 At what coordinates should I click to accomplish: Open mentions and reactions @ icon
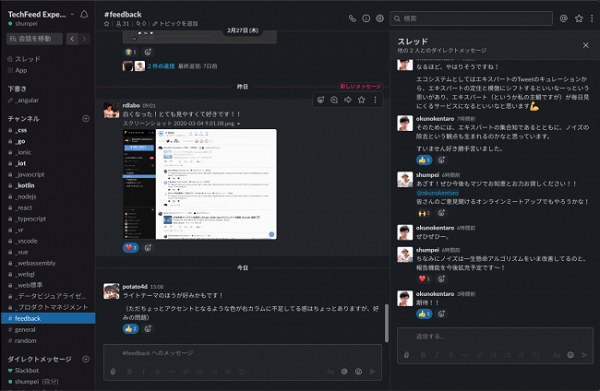pos(563,18)
